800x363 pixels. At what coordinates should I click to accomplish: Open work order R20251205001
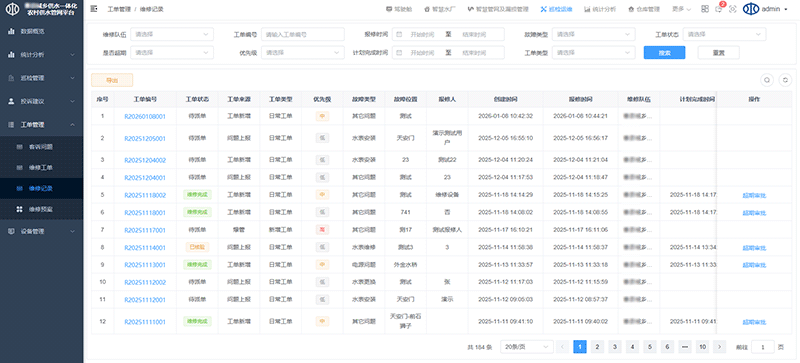(145, 138)
